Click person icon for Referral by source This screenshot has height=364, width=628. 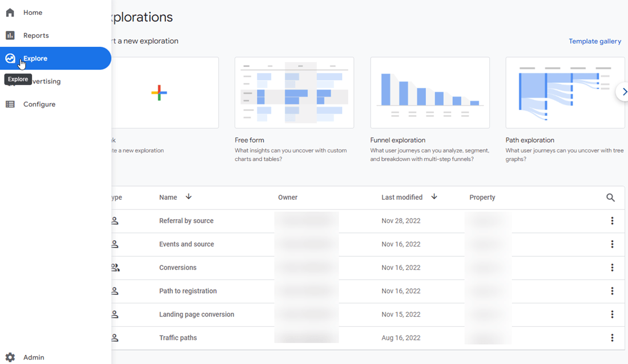pyautogui.click(x=115, y=221)
